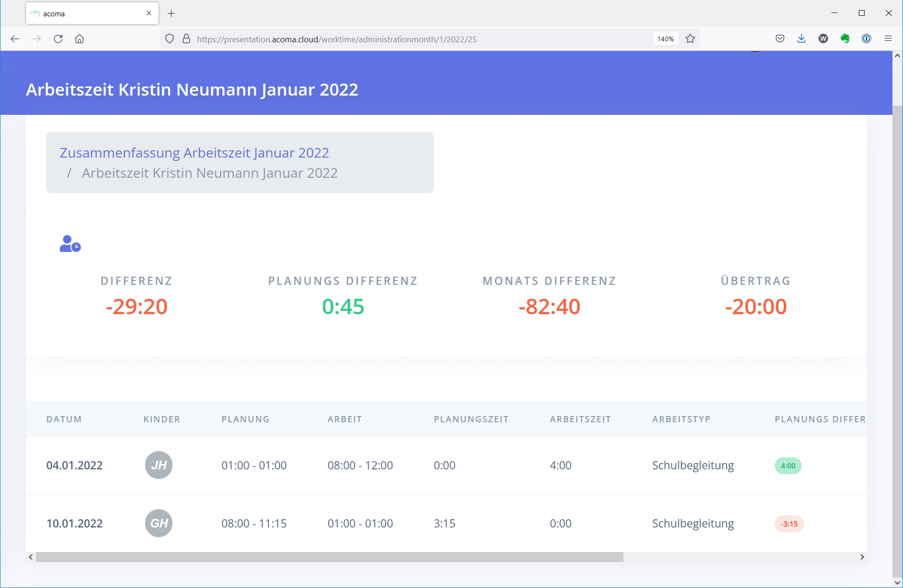Viewport: 903px width, 588px height.
Task: Click the DATUM column header
Action: [x=64, y=419]
